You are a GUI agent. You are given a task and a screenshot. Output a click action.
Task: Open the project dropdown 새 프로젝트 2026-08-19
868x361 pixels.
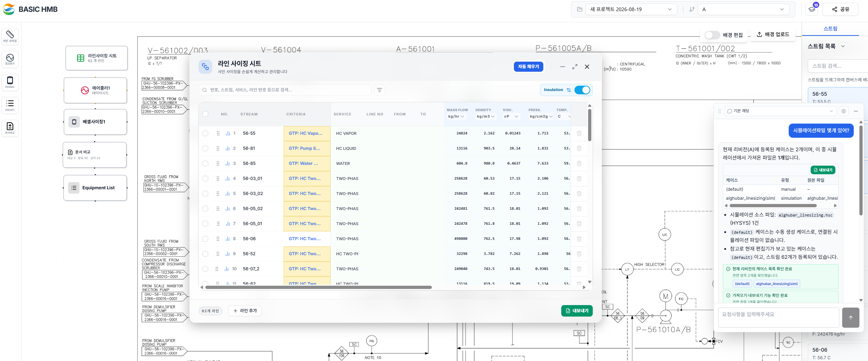tap(631, 9)
